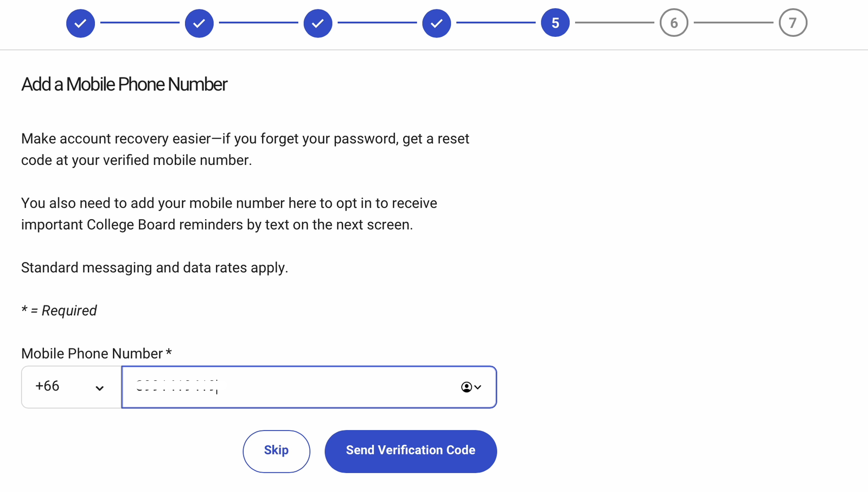This screenshot has height=492, width=868.
Task: Click the account recovery description paragraph
Action: tap(245, 149)
